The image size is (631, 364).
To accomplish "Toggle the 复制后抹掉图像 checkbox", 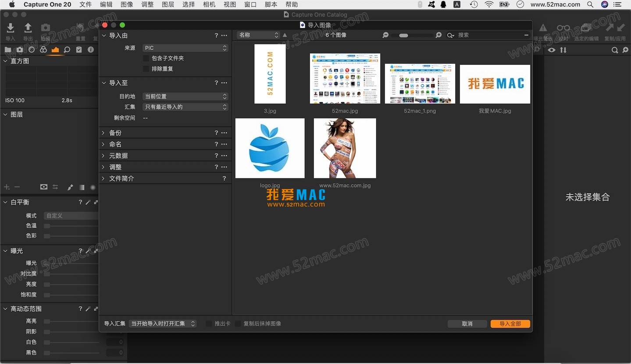I will 238,324.
